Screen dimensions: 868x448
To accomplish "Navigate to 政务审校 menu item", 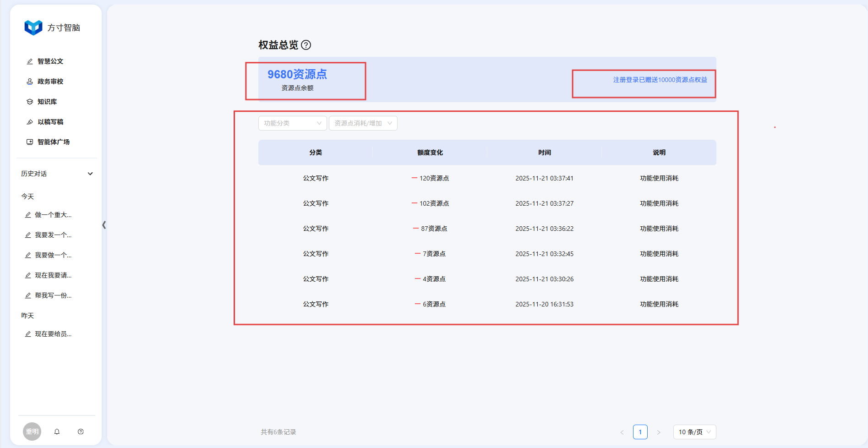I will tap(50, 82).
